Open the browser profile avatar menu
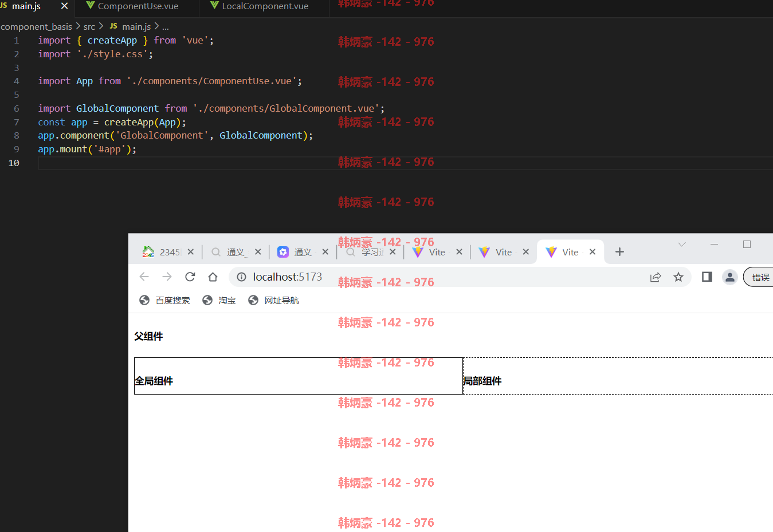 pyautogui.click(x=730, y=277)
